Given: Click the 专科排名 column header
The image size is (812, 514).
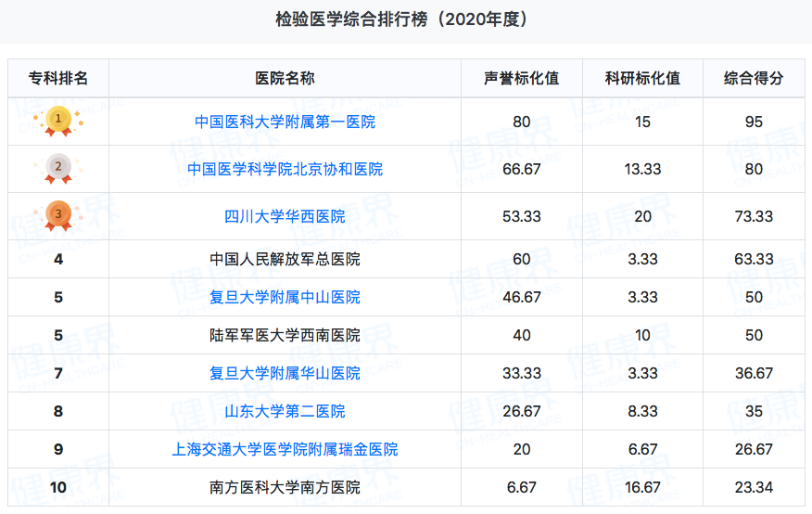Looking at the screenshot, I should click(58, 78).
